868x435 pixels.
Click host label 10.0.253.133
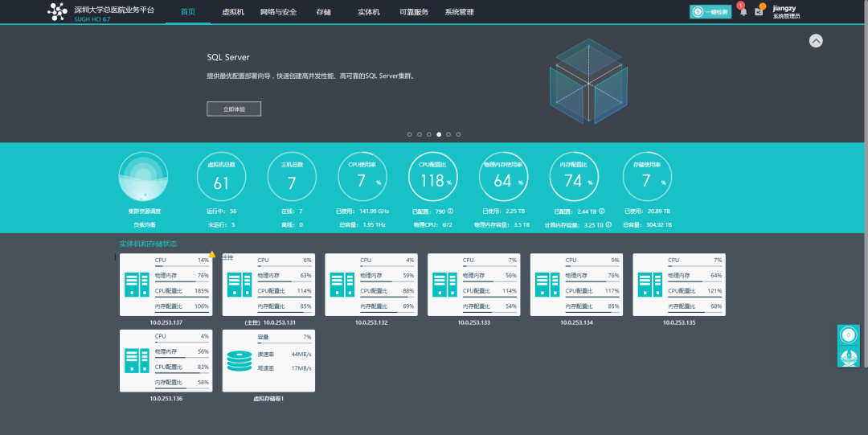pyautogui.click(x=474, y=322)
